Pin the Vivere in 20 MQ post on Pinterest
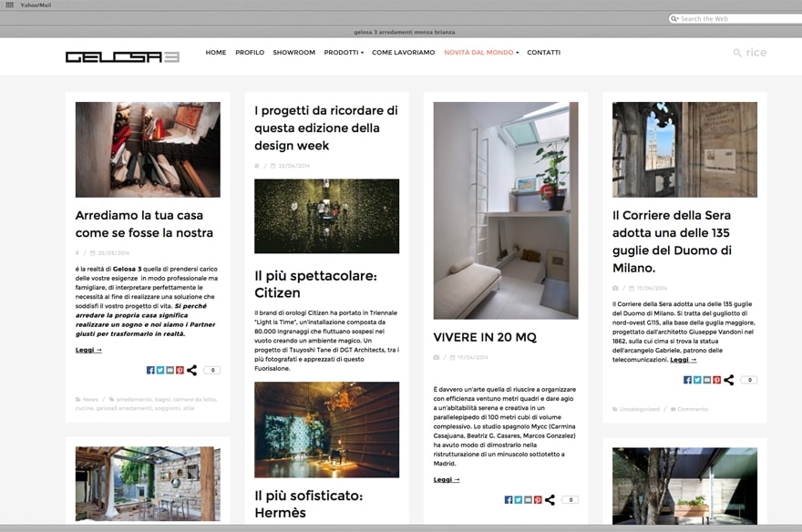Image resolution: width=802 pixels, height=532 pixels. click(538, 499)
